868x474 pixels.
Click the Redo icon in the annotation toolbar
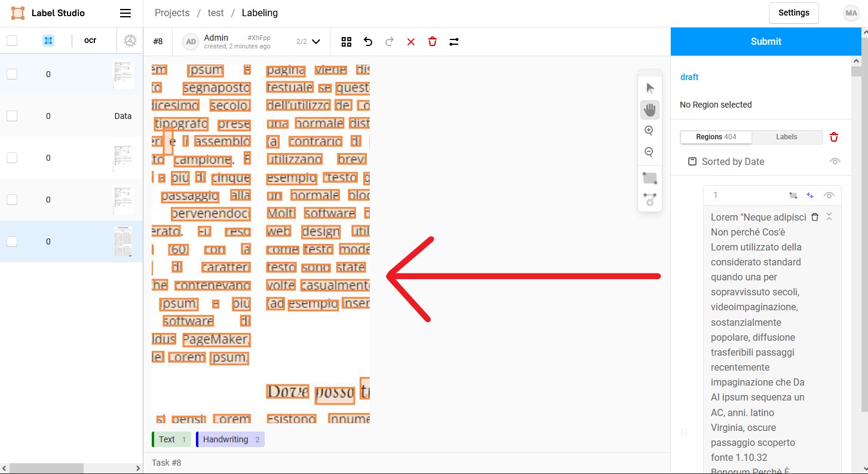tap(389, 41)
